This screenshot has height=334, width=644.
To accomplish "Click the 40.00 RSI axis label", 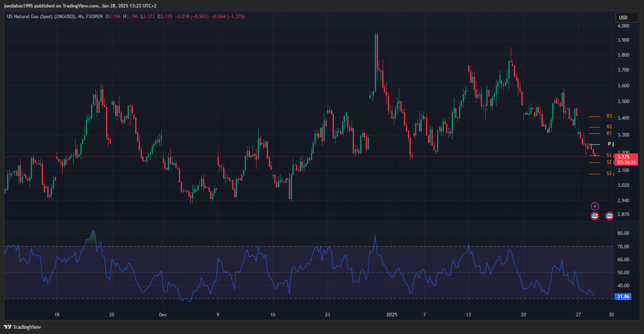I will point(623,286).
